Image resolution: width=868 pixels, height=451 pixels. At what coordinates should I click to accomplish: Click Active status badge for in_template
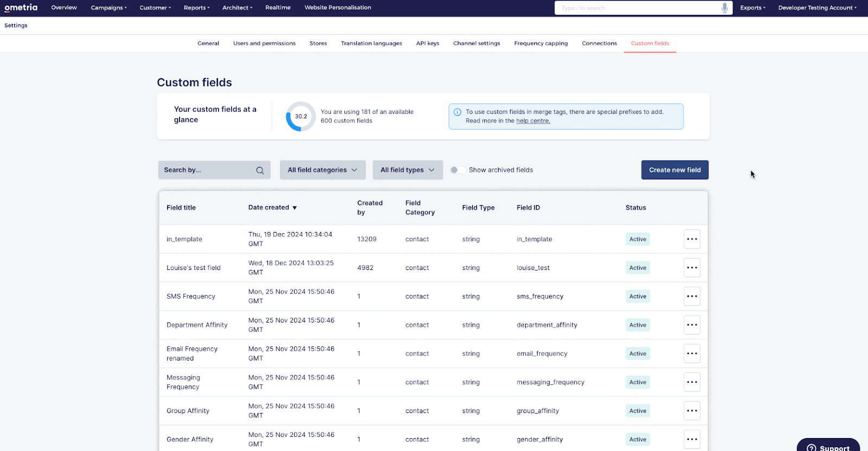[x=637, y=239]
